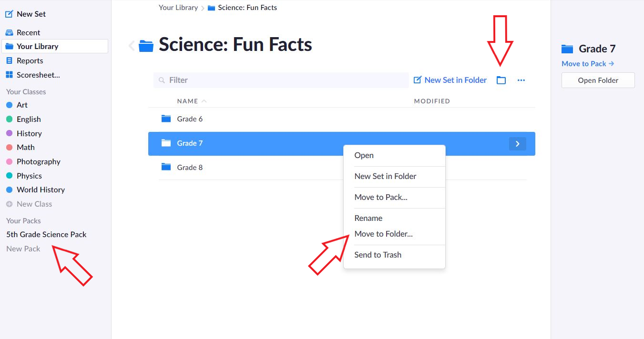Click the New Class plus icon
This screenshot has height=339, width=644.
pyautogui.click(x=9, y=204)
